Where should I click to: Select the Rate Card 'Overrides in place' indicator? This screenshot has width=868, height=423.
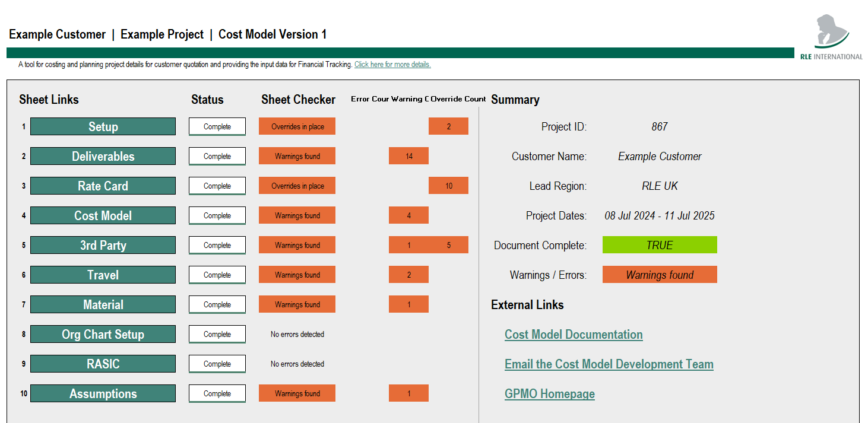[297, 185]
